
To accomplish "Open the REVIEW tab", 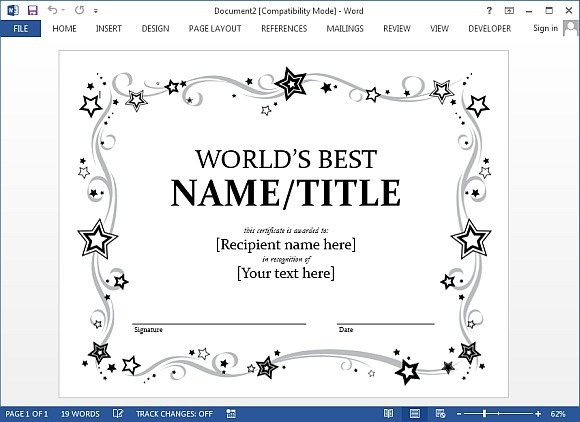I will 397,28.
